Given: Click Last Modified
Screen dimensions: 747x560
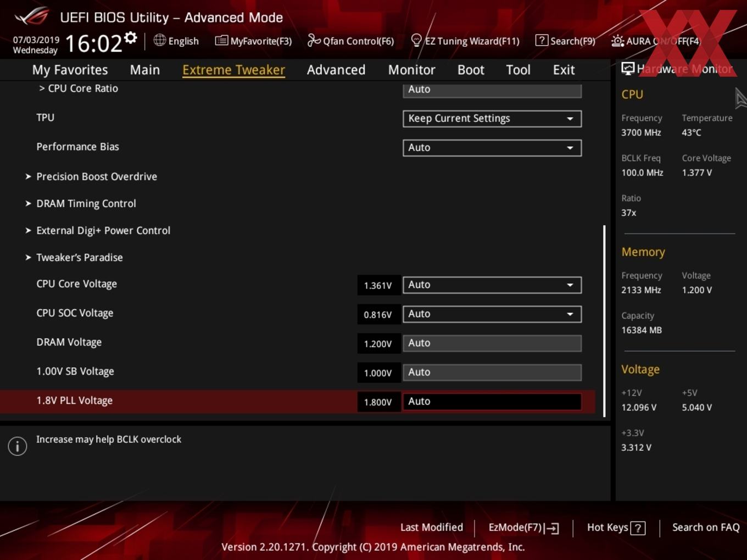Looking at the screenshot, I should (432, 528).
